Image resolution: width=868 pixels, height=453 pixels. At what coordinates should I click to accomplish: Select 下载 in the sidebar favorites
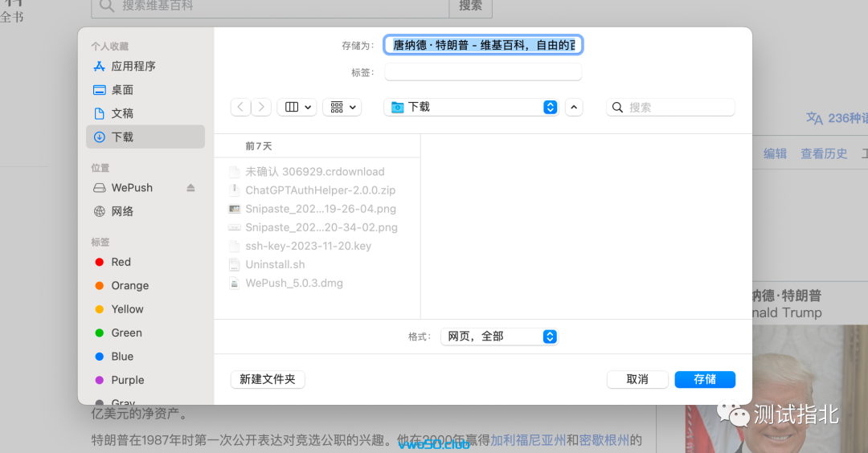pyautogui.click(x=145, y=137)
